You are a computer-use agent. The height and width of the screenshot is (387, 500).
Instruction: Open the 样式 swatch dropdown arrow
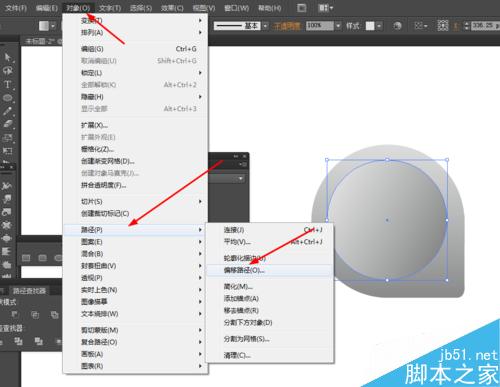pyautogui.click(x=379, y=26)
